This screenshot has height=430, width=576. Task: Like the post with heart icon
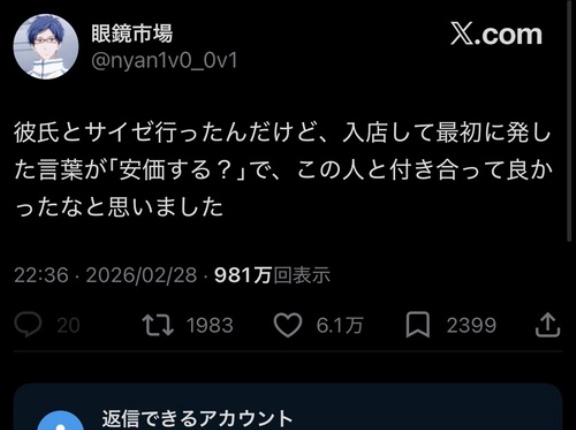(288, 325)
